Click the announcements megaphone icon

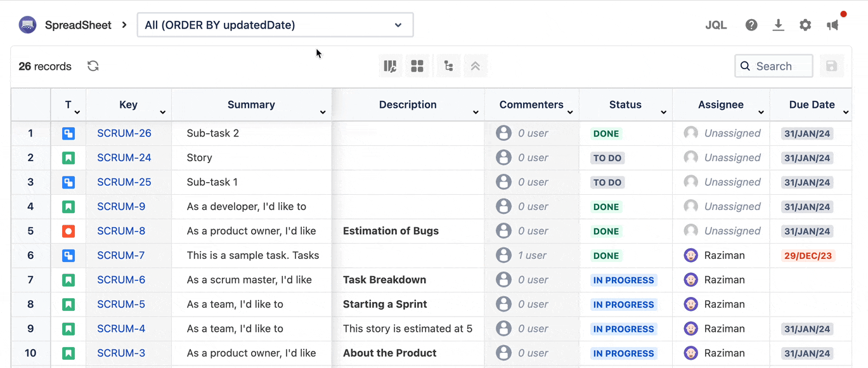pos(833,25)
